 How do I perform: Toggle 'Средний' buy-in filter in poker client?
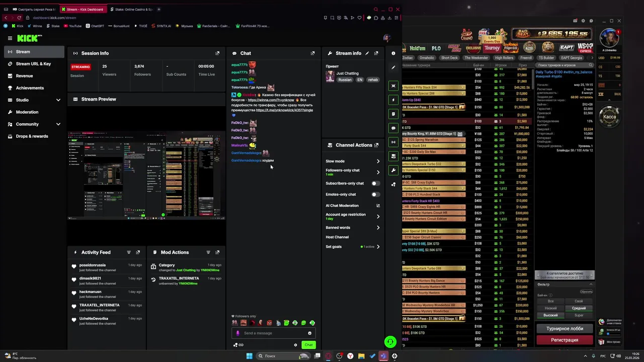(x=579, y=308)
